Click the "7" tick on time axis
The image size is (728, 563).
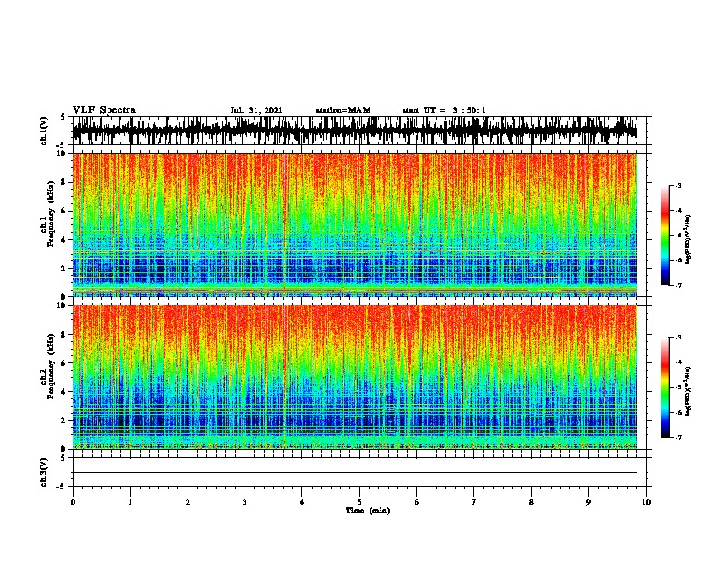(x=474, y=501)
